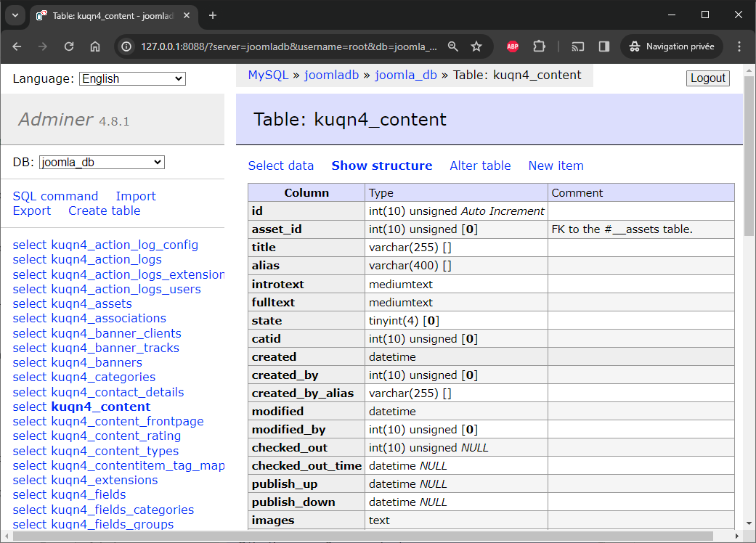This screenshot has width=756, height=543.
Task: Open the Create table link
Action: pos(104,211)
